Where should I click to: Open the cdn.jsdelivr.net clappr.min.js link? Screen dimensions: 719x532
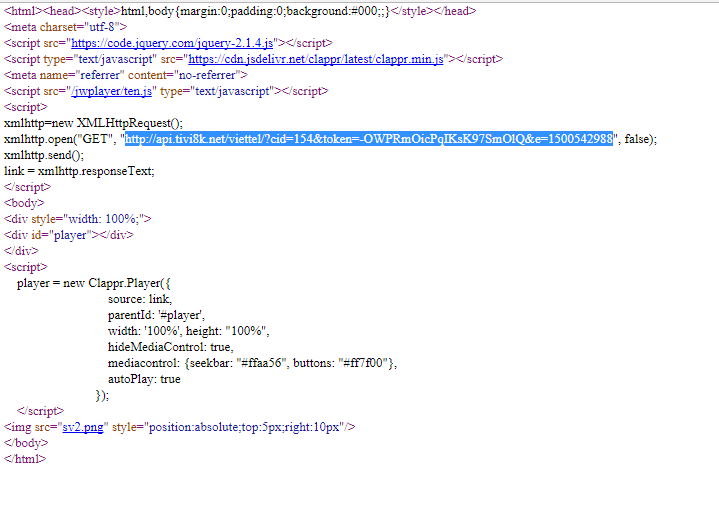coord(316,59)
